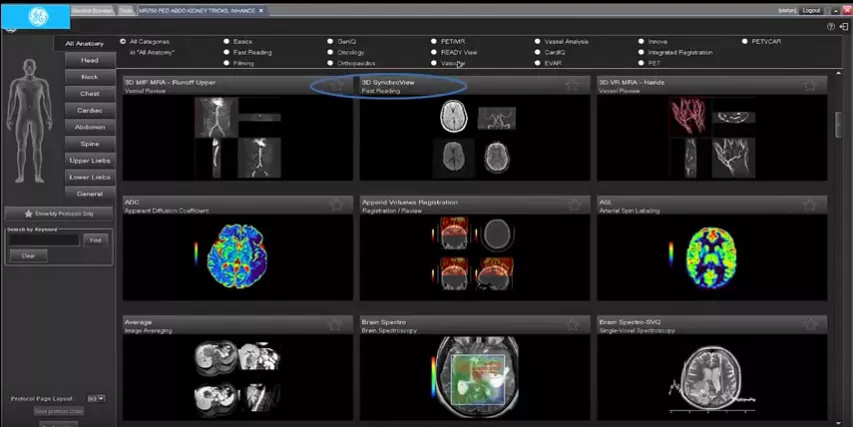
Task: Favorite the 3D SynchroView protocol star
Action: click(572, 85)
